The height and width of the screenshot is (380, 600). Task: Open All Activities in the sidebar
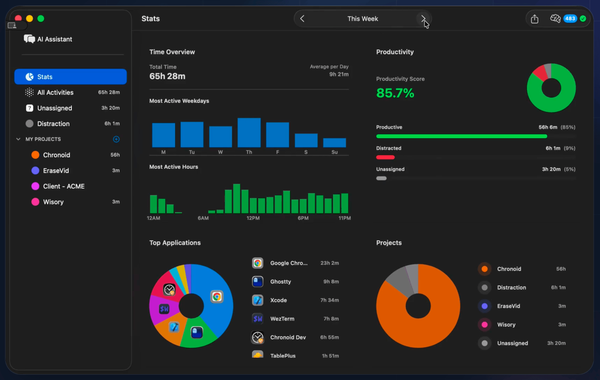70,92
